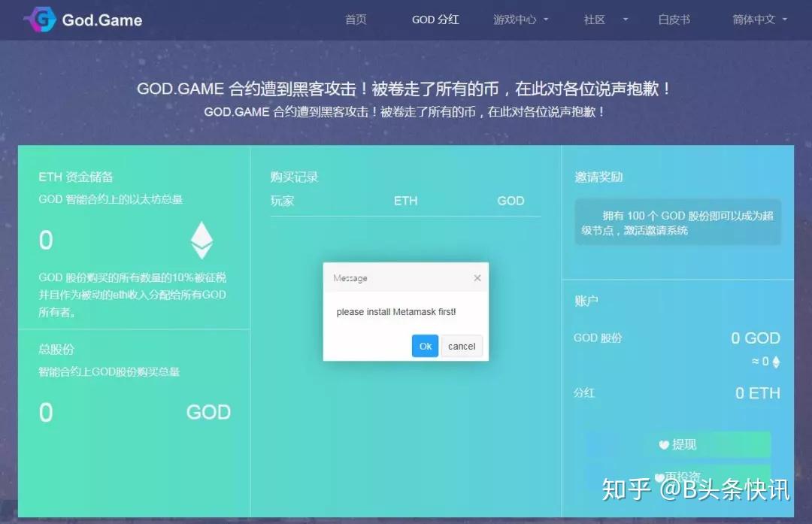Click the 邀请奖励 heading

coord(598,177)
